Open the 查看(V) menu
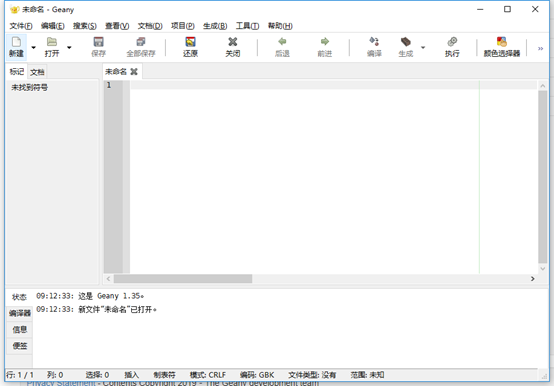 (117, 26)
